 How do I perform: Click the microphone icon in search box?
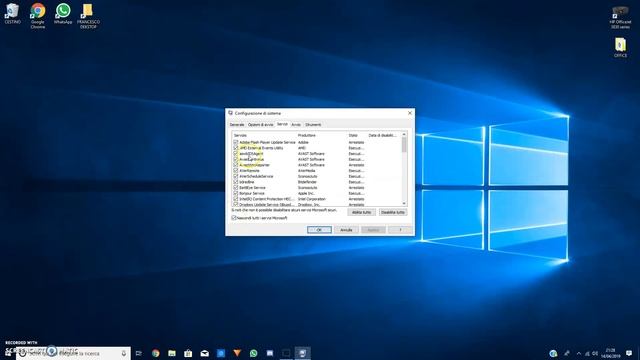tap(124, 353)
